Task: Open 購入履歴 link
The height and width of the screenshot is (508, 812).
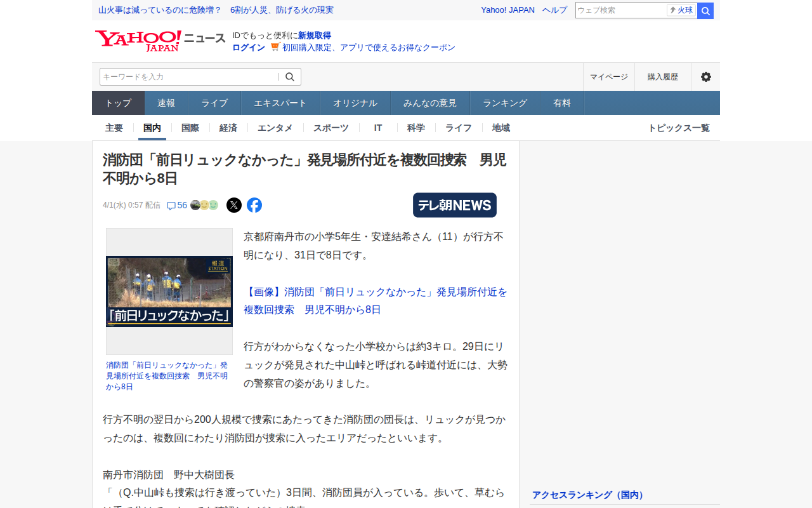Action: point(663,77)
